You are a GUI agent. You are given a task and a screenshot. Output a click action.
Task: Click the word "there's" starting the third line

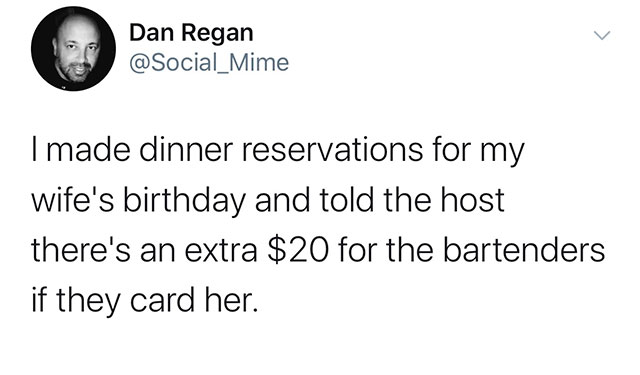(81, 250)
